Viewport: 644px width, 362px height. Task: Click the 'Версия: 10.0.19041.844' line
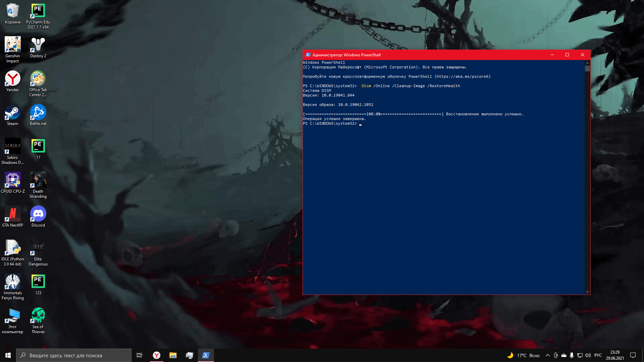pos(328,95)
